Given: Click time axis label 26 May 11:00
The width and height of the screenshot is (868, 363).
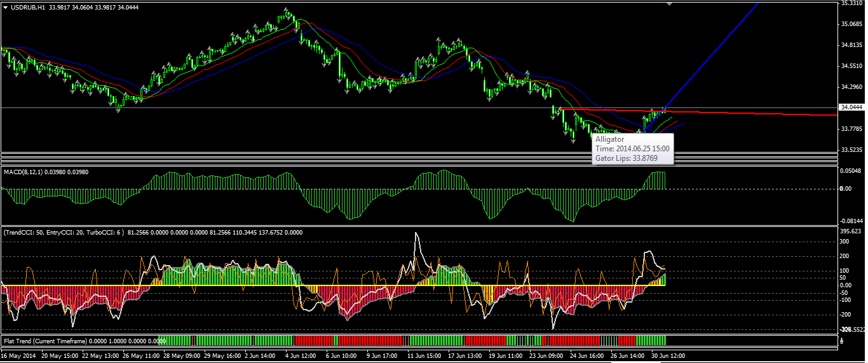Looking at the screenshot, I should click(x=142, y=356).
